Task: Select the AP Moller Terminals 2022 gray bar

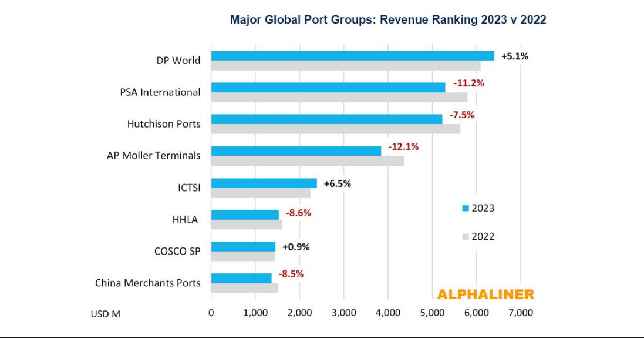Action: click(307, 160)
